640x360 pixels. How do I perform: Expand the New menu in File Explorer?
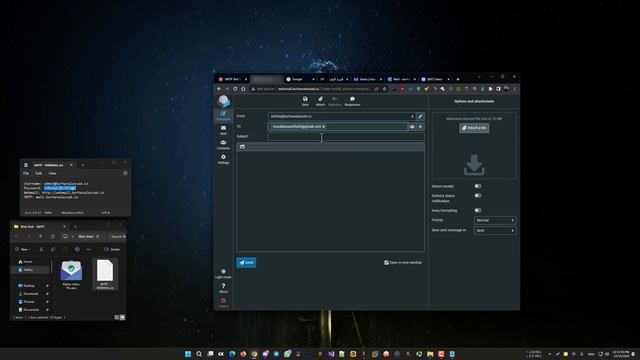pyautogui.click(x=23, y=249)
